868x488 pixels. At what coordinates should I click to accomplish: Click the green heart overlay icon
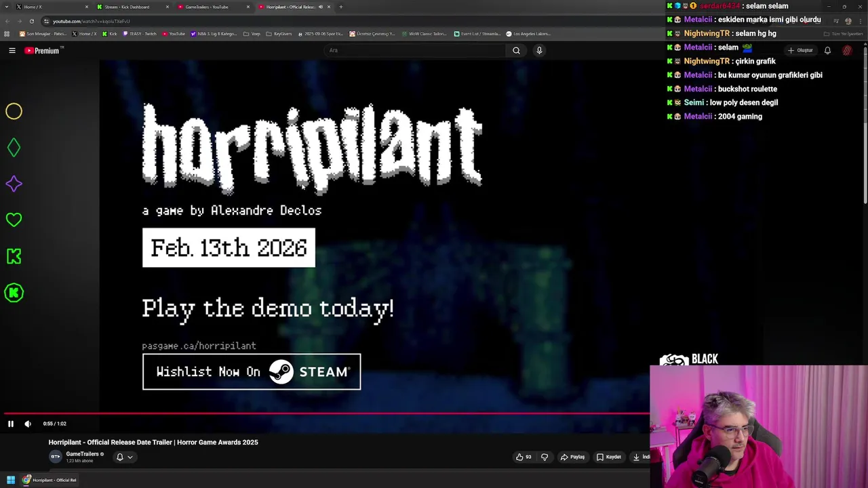point(14,220)
